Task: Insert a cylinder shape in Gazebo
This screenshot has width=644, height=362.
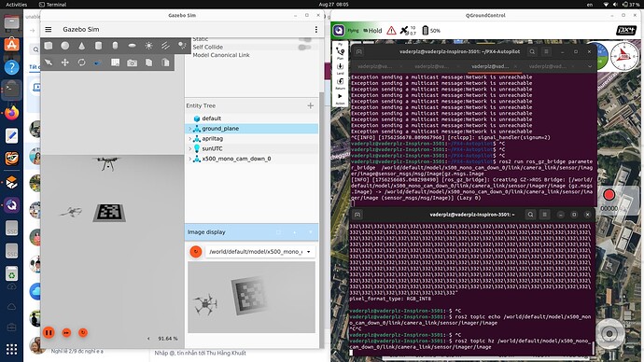Action: tap(99, 46)
